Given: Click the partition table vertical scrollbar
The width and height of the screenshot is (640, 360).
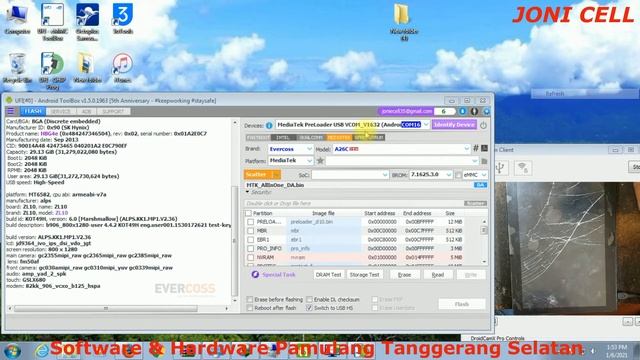Looking at the screenshot, I should [x=484, y=241].
